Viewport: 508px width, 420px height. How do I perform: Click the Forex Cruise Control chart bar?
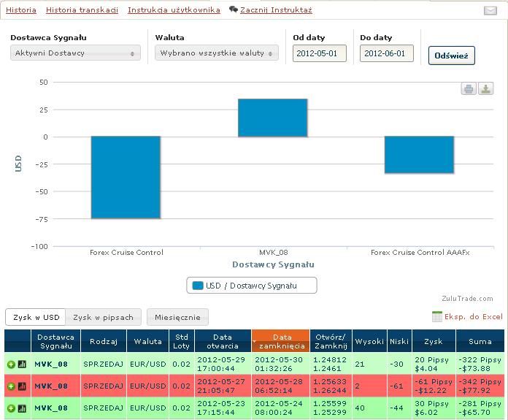click(126, 177)
